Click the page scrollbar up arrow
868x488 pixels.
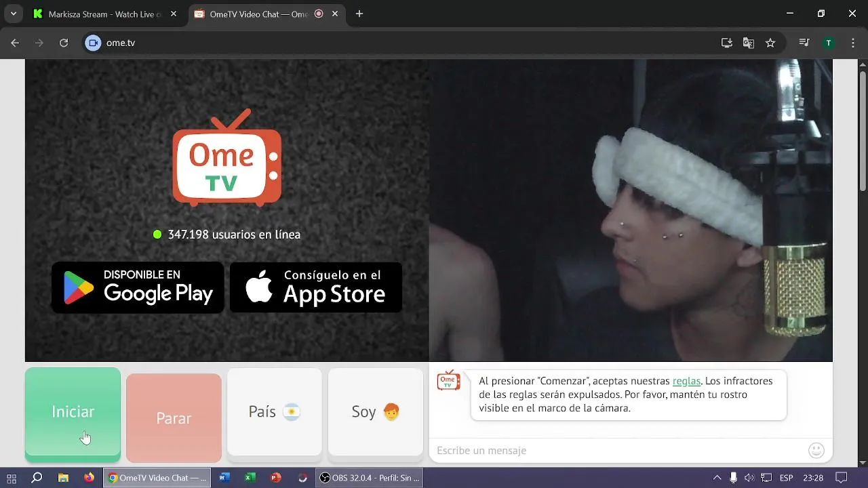(x=862, y=64)
